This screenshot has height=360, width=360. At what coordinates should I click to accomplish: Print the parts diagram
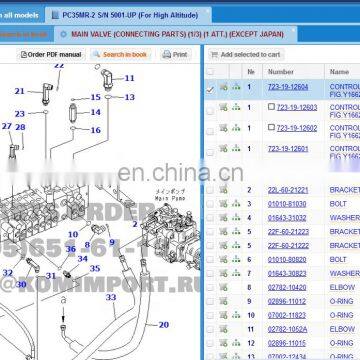[175, 55]
